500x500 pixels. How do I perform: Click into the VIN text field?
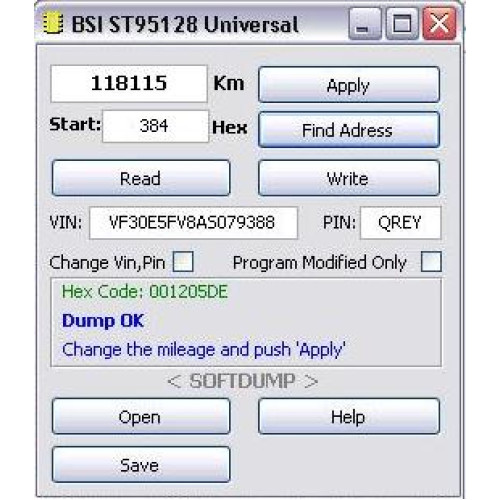(193, 223)
